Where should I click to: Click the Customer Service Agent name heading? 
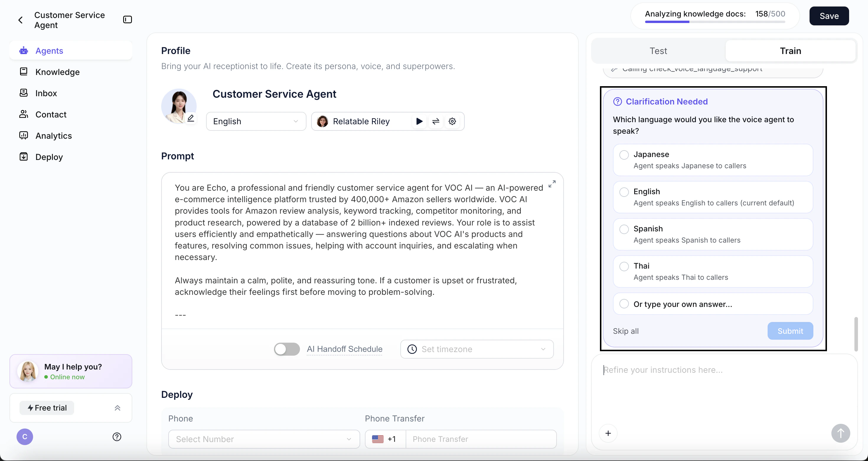tap(274, 94)
